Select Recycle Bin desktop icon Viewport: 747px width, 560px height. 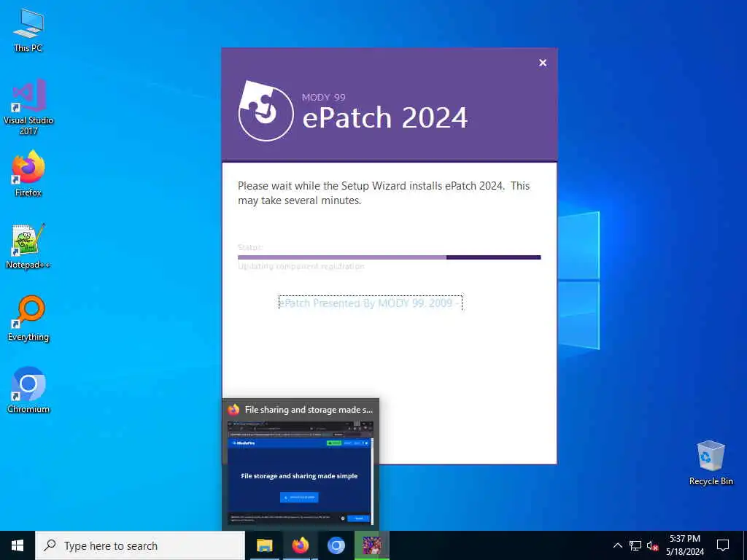coord(711,463)
